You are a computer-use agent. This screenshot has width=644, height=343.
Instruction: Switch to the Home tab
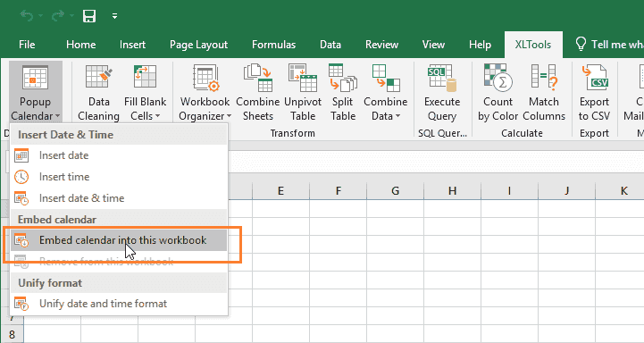pyautogui.click(x=81, y=45)
